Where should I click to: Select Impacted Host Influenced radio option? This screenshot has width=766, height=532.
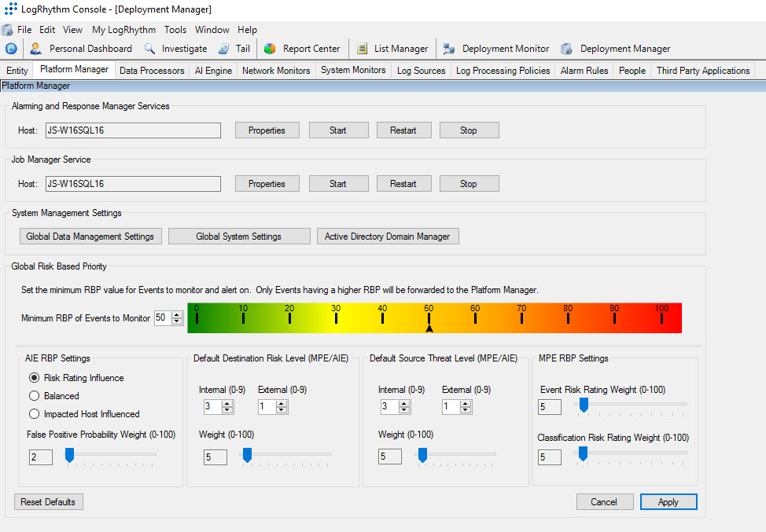[x=34, y=414]
